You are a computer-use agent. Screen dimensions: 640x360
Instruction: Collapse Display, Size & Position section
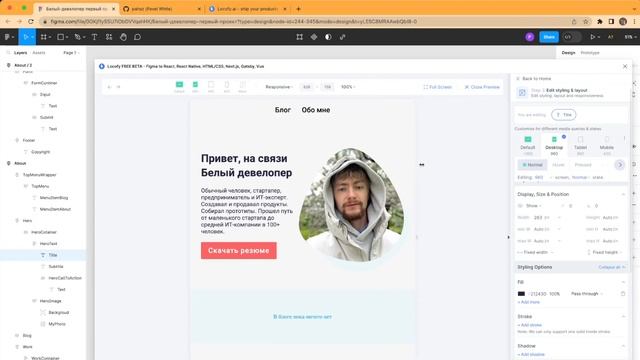coord(623,194)
